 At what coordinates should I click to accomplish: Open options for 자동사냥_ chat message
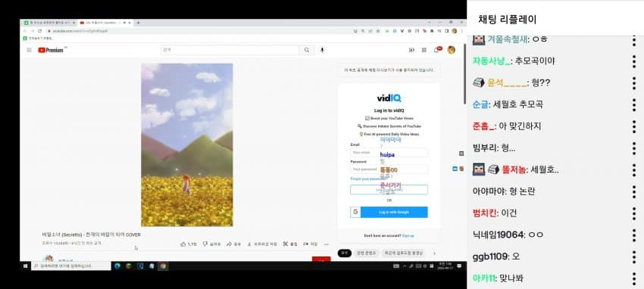click(633, 61)
